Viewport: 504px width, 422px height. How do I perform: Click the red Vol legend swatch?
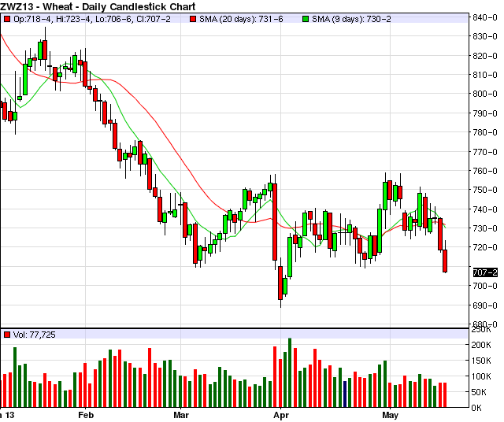7,335
